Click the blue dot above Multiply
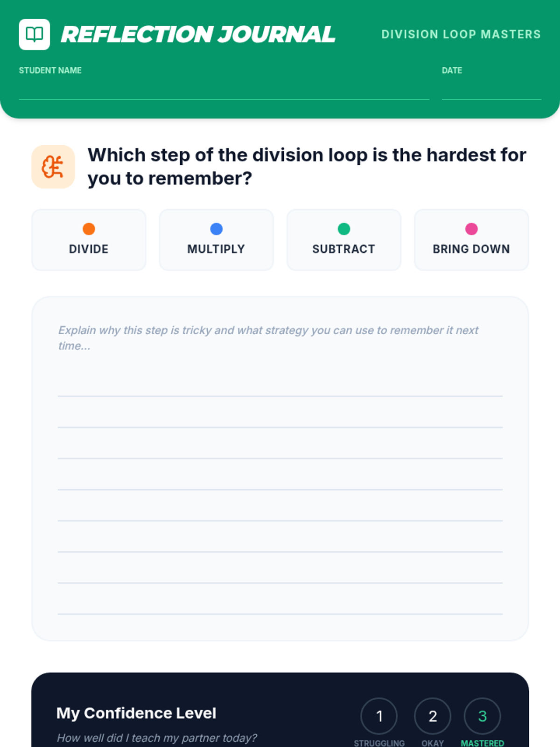The height and width of the screenshot is (747, 560). pyautogui.click(x=216, y=229)
